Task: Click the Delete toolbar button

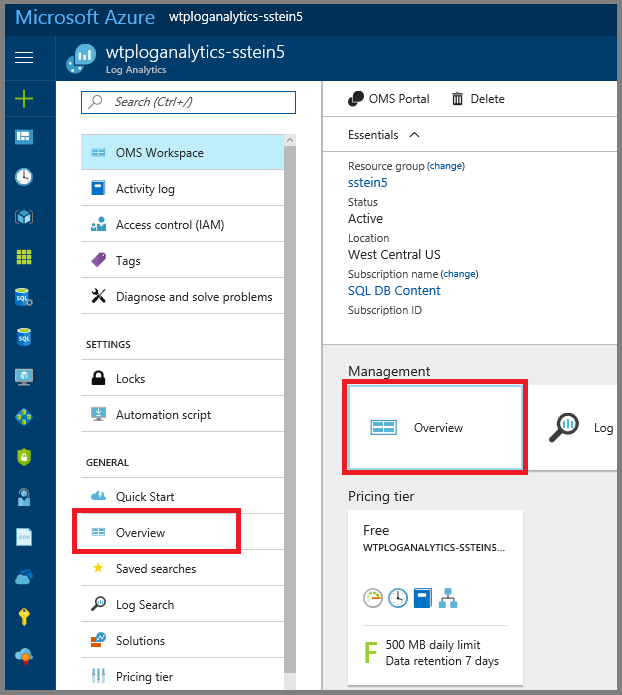Action: tap(478, 99)
